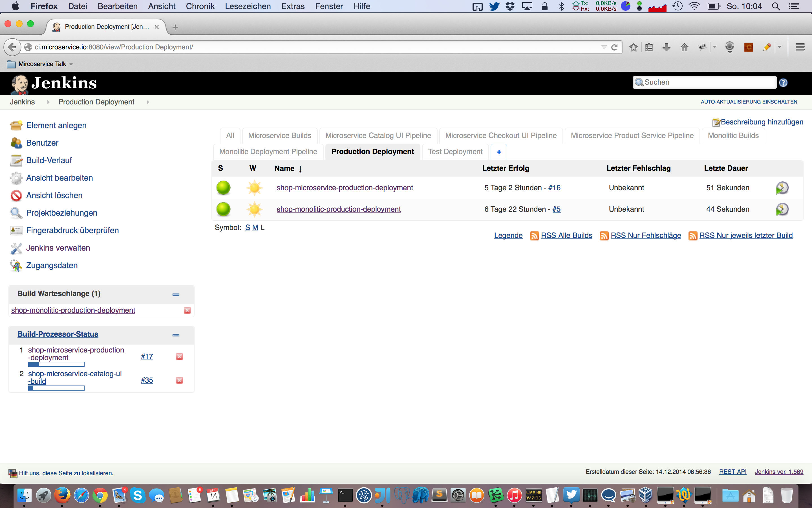Open Microservice Checkout UI Pipeline tab
This screenshot has height=508, width=812.
click(x=501, y=135)
